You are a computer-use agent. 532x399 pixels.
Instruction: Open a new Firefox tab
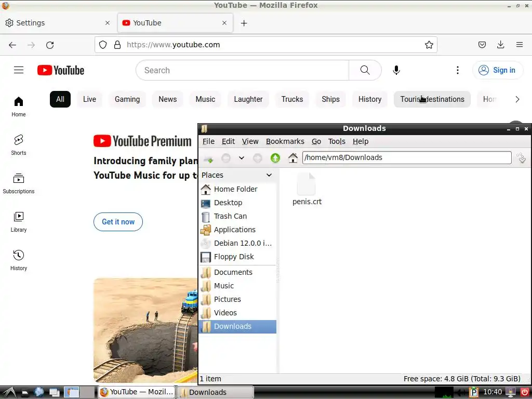[244, 23]
